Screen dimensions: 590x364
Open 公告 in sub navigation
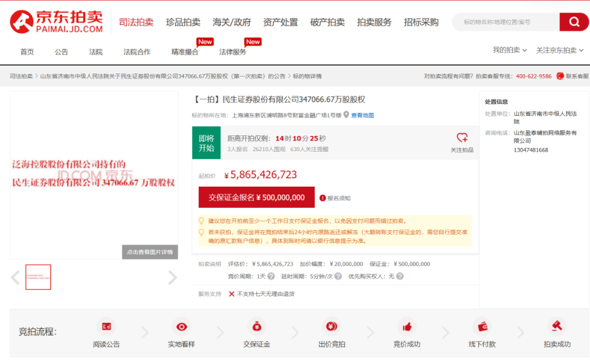coord(61,52)
